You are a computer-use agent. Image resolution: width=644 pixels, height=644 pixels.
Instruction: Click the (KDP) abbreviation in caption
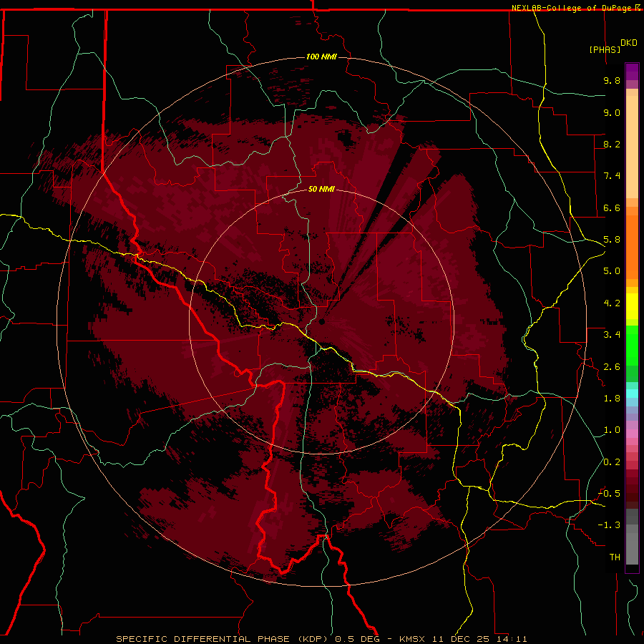pos(314,639)
